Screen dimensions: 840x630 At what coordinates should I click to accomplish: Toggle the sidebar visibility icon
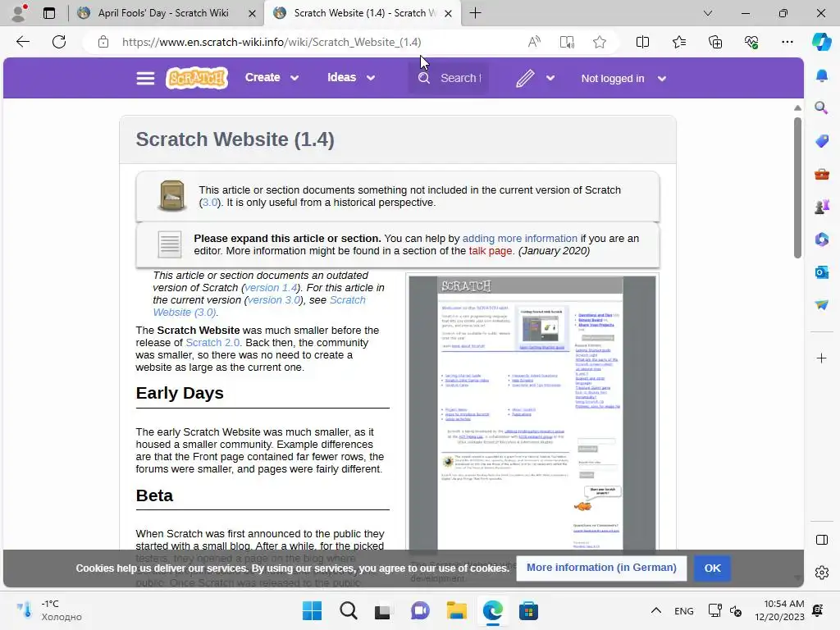821,540
